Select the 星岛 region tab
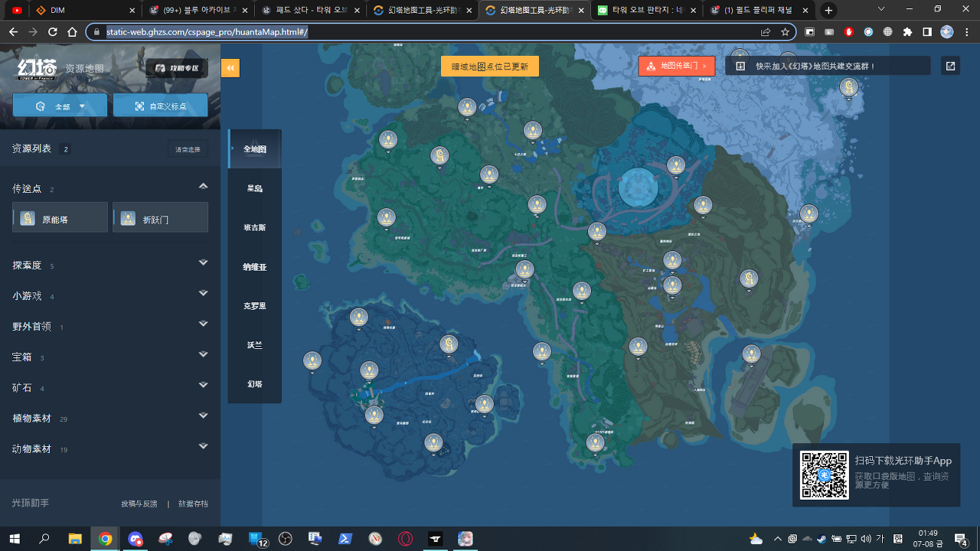The image size is (980, 551). (x=255, y=188)
